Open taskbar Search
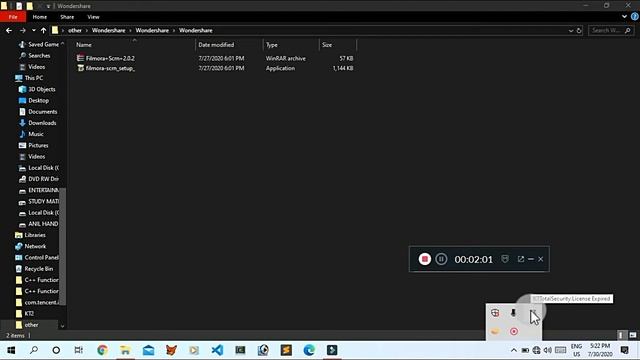This screenshot has width=640, height=360. point(34,350)
